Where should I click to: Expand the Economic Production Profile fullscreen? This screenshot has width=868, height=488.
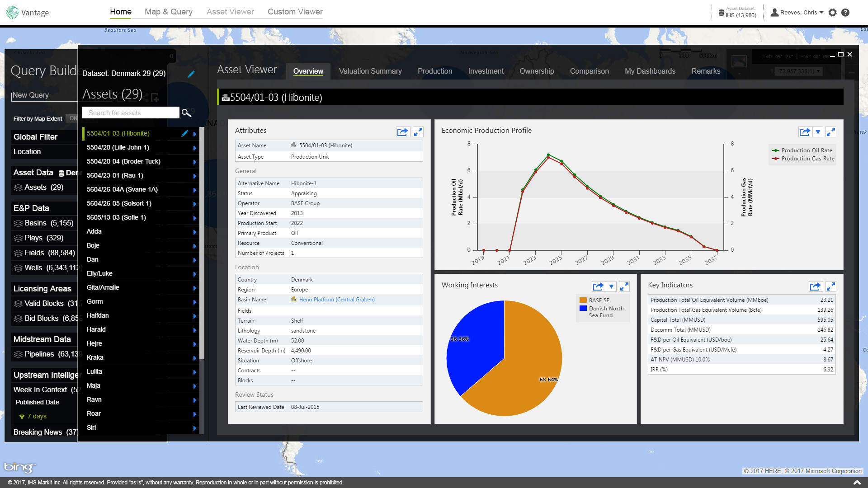click(831, 132)
